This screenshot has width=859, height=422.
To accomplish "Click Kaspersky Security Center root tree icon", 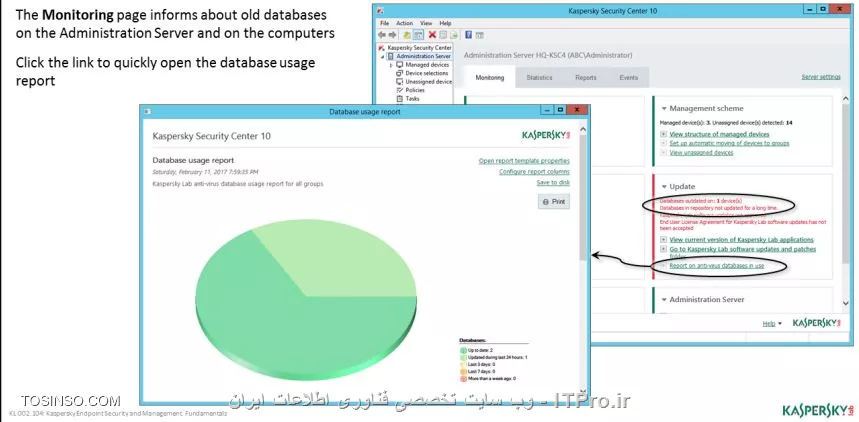I will 382,48.
